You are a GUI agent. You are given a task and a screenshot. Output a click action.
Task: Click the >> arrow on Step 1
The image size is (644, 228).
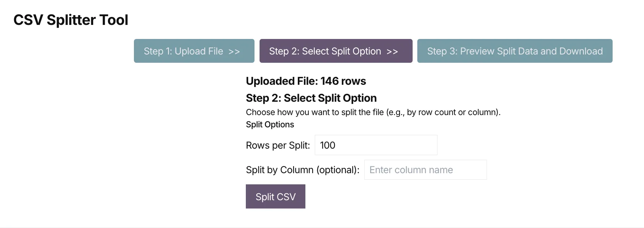point(234,52)
